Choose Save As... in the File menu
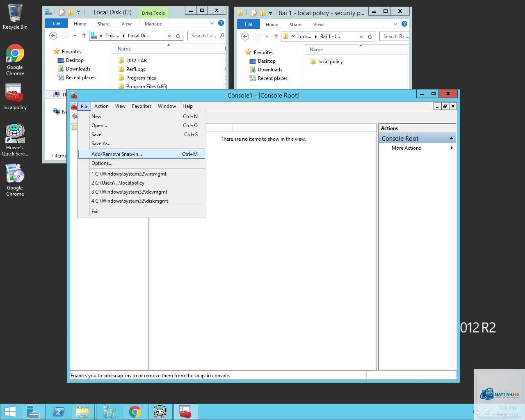This screenshot has height=420, width=525. [x=142, y=144]
